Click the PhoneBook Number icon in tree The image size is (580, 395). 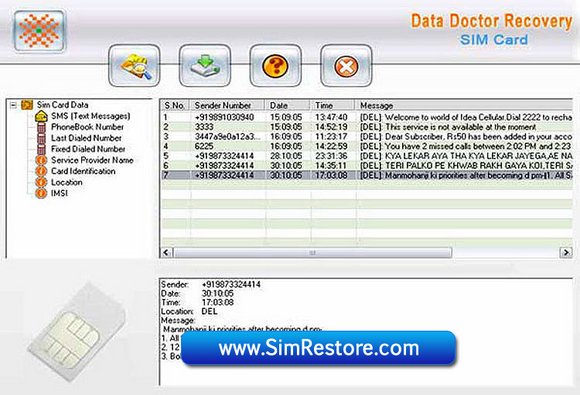[x=41, y=127]
